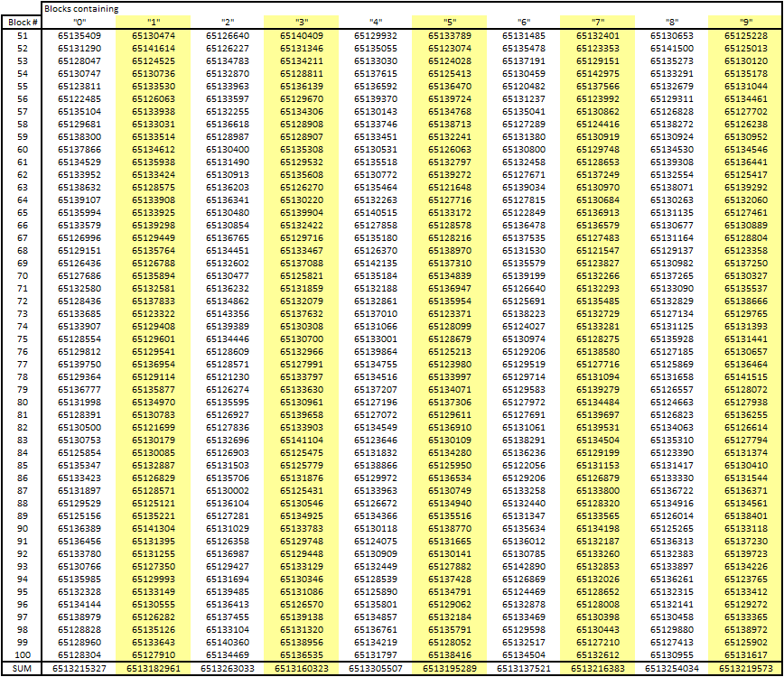The image size is (784, 677).
Task: Select cell 65139308 in block 61
Action: coord(671,162)
